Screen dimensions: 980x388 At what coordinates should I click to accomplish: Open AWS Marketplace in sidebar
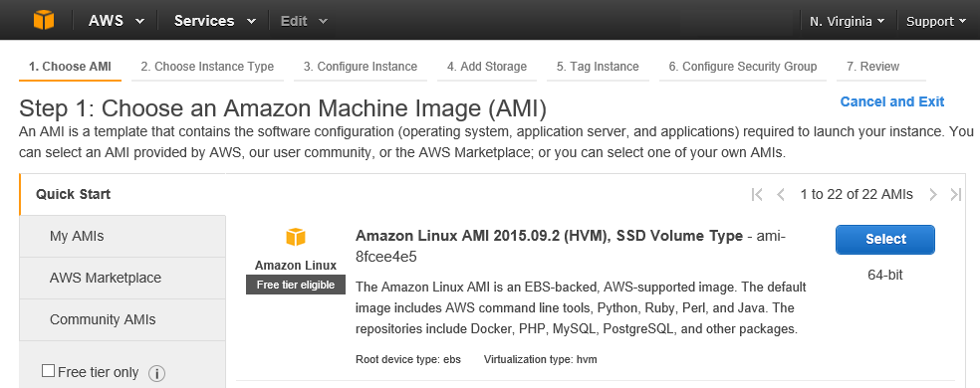point(122,278)
